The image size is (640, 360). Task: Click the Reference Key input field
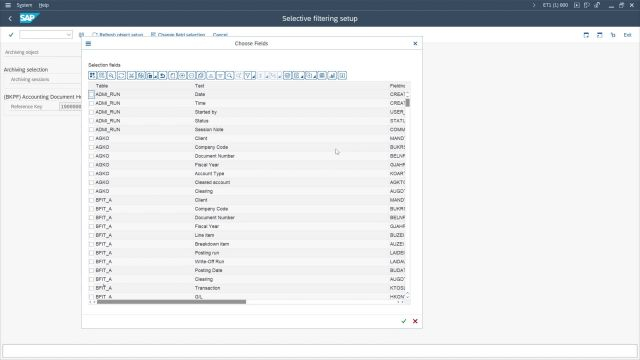[x=70, y=107]
